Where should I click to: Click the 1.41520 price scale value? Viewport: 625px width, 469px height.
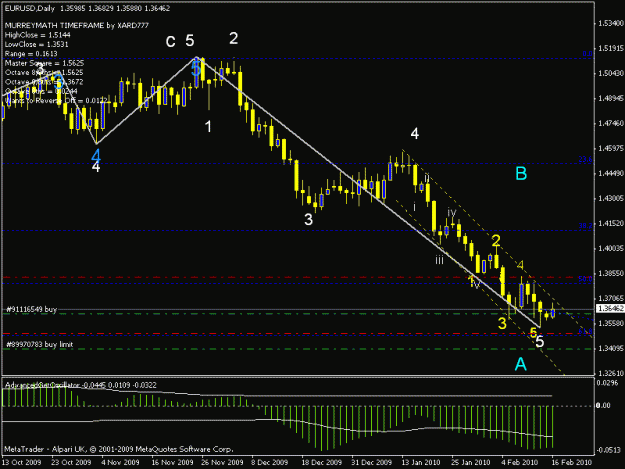coord(610,223)
